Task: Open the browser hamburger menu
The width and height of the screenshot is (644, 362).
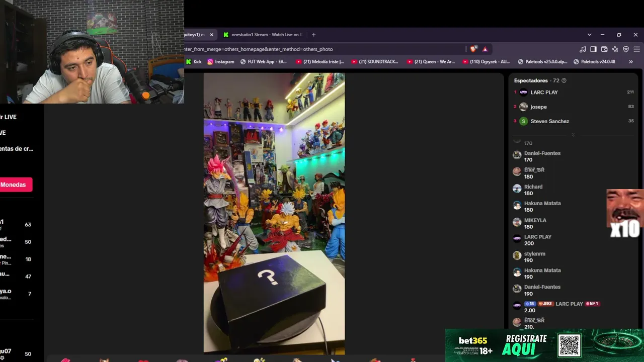Action: coord(636,49)
